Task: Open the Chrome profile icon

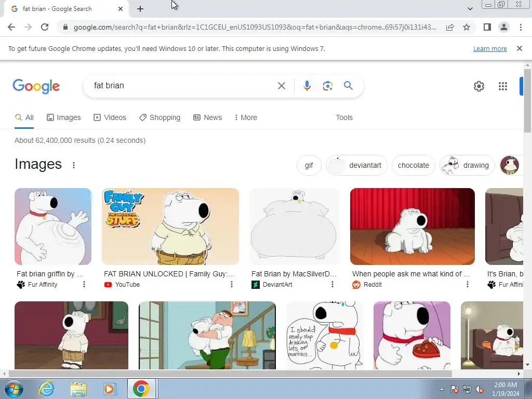Action: point(504,27)
